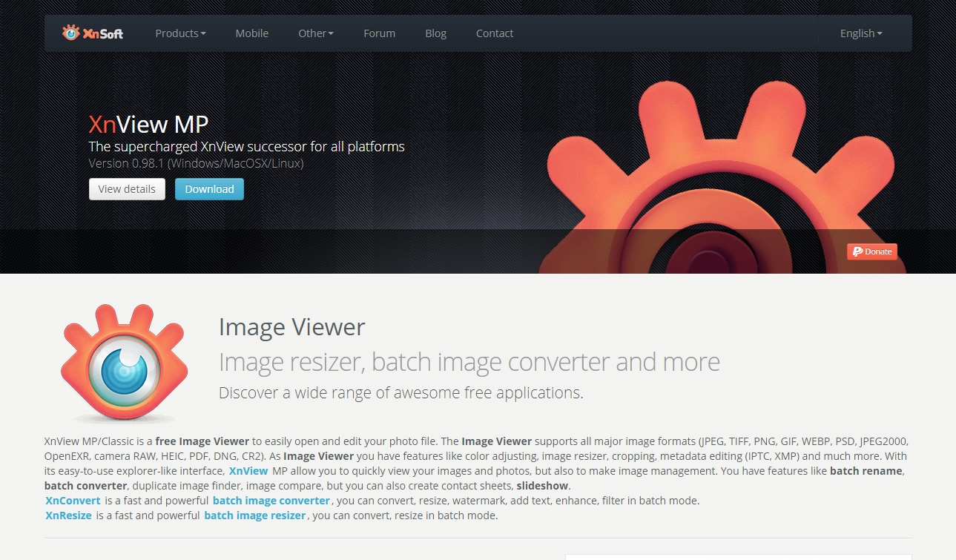Go to the Blog

pos(435,33)
